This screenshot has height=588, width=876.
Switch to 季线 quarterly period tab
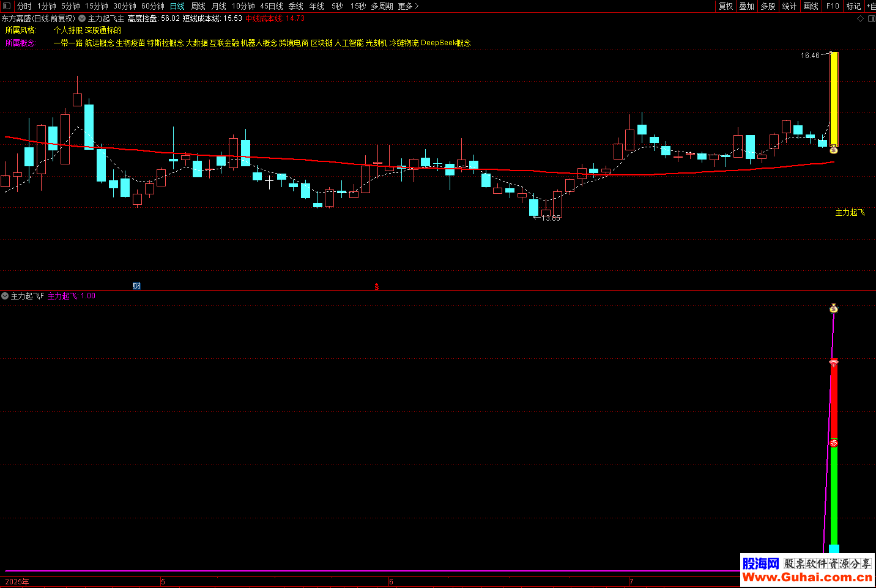(296, 6)
